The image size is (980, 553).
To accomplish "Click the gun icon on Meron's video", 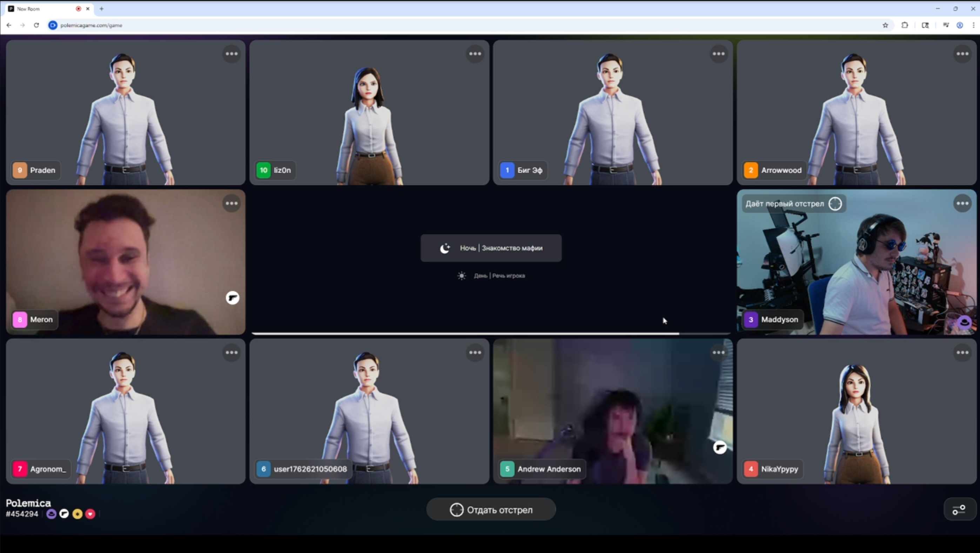I will click(x=233, y=298).
